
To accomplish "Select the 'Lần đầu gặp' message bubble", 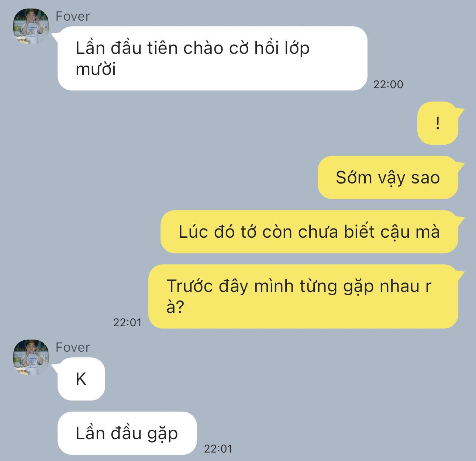I will click(127, 433).
